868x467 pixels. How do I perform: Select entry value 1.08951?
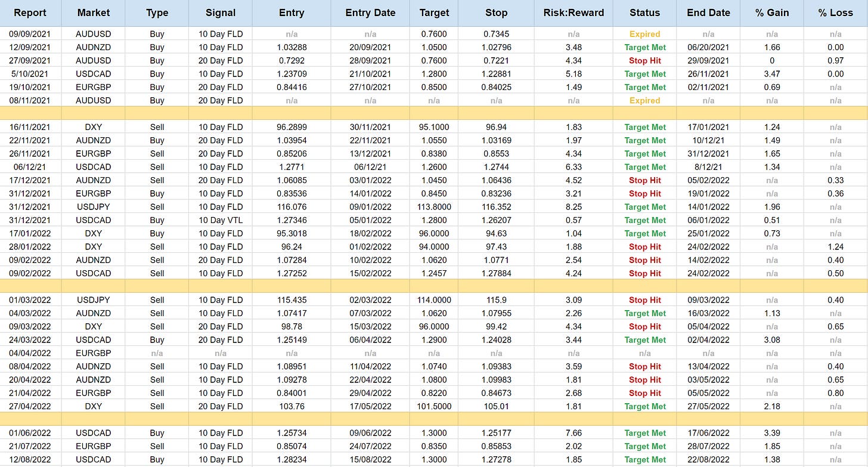pyautogui.click(x=292, y=366)
